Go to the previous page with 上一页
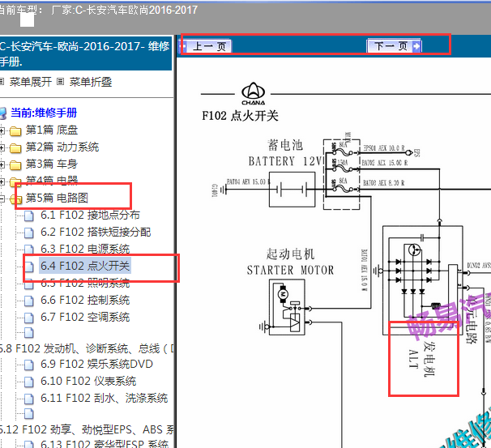Viewport: 491px width, 448px height. [x=207, y=46]
